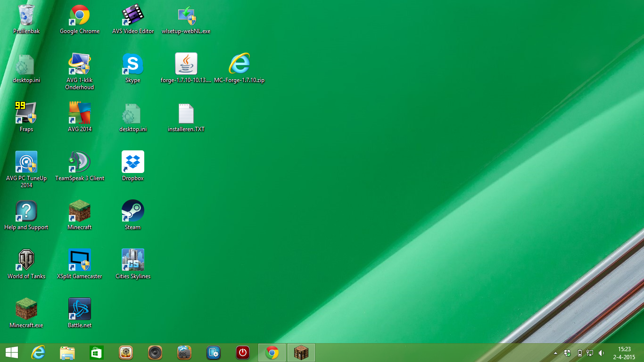The image size is (644, 362).
Task: Open the network connection tray icon
Action: point(590,353)
